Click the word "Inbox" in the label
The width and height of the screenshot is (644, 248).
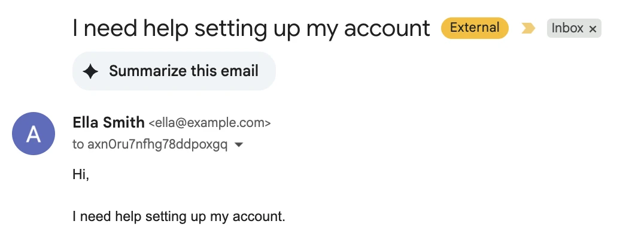(567, 28)
